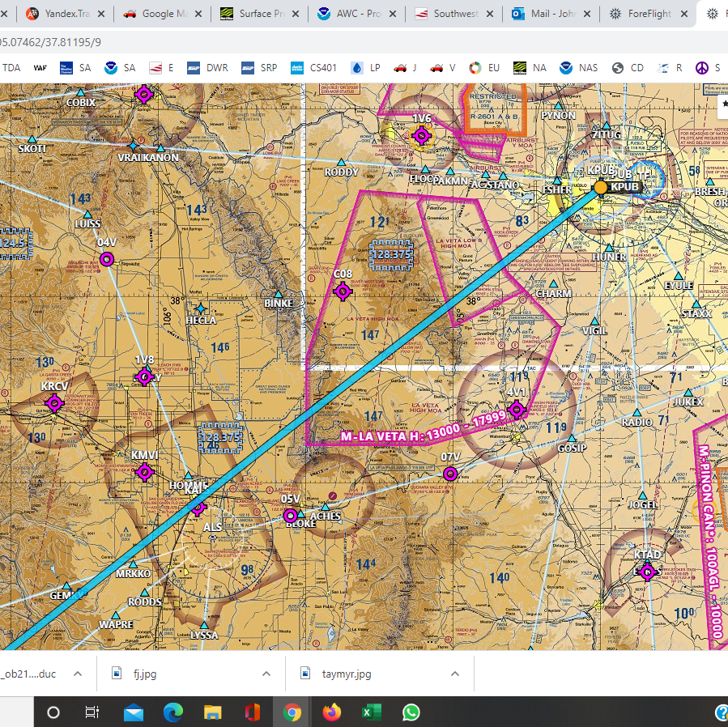Viewport: 728px width, 727px height.
Task: Select the 04V airport symbol on the chart
Action: pos(106,259)
